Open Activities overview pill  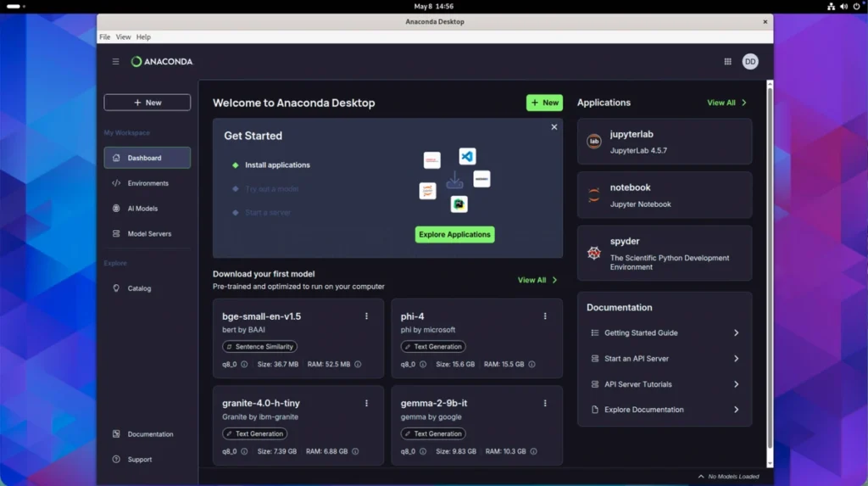(x=15, y=6)
